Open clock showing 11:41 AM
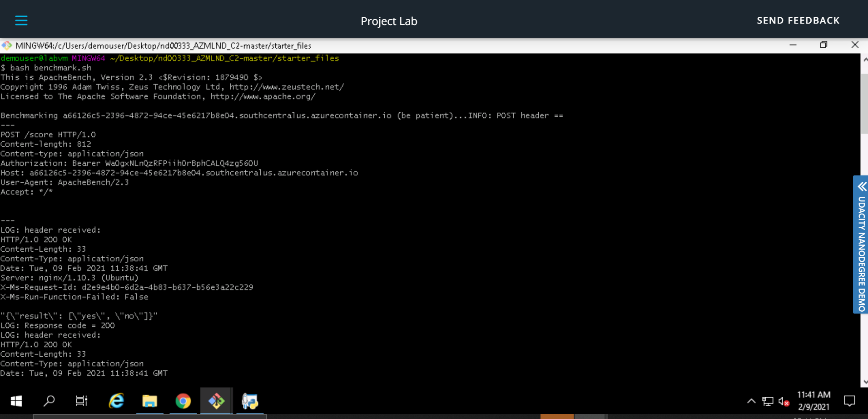The width and height of the screenshot is (868, 419). [x=813, y=401]
